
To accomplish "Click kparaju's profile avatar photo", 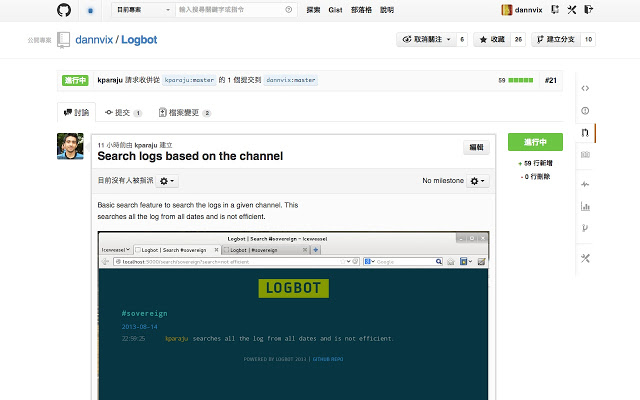I will pyautogui.click(x=70, y=146).
